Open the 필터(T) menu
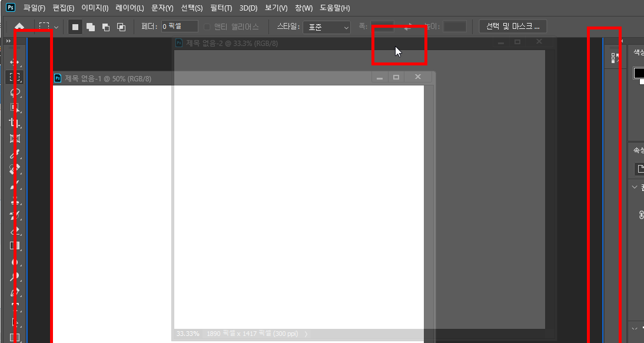Image resolution: width=644 pixels, height=343 pixels. pyautogui.click(x=221, y=8)
